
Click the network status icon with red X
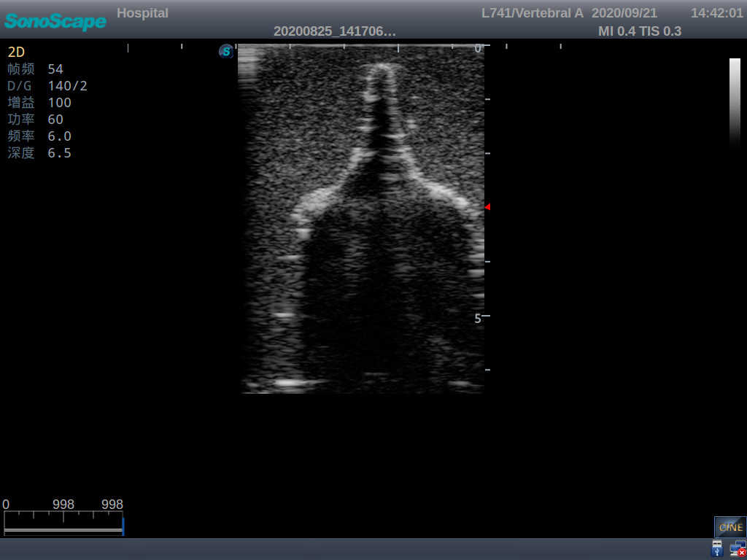point(739,548)
